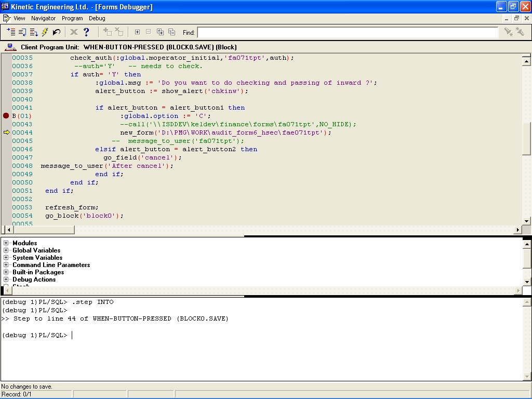Toggle the breakpoint red dot on line B(01)

click(6, 116)
